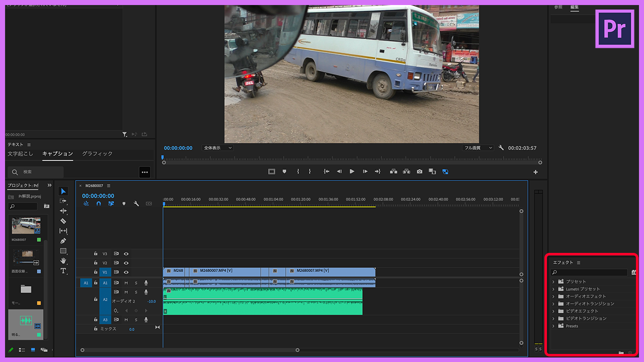
Task: Select the Razor tool
Action: 63,221
